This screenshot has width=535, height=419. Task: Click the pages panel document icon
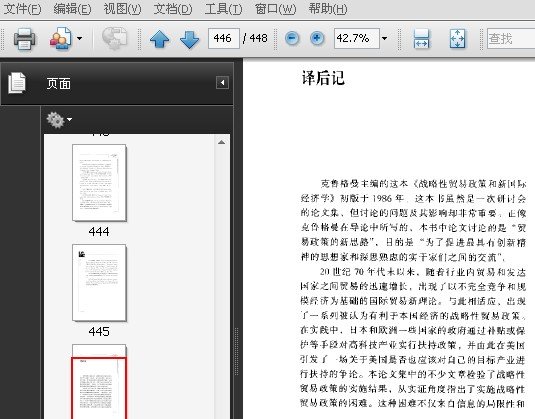pos(17,83)
